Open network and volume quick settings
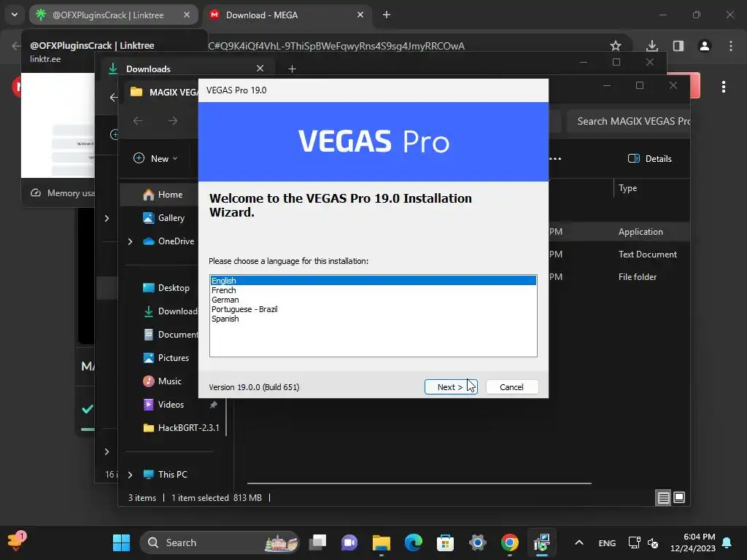The image size is (747, 560). pyautogui.click(x=643, y=542)
